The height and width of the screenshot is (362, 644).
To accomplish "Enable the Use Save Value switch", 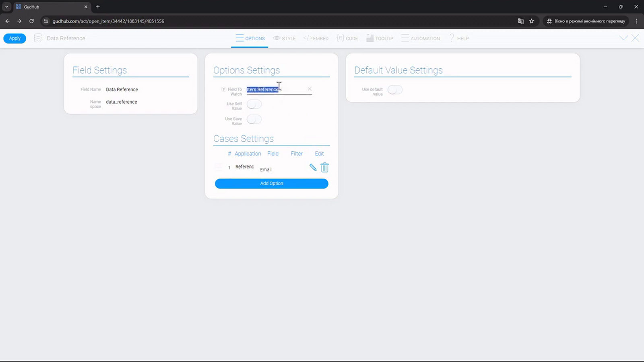I will (254, 119).
